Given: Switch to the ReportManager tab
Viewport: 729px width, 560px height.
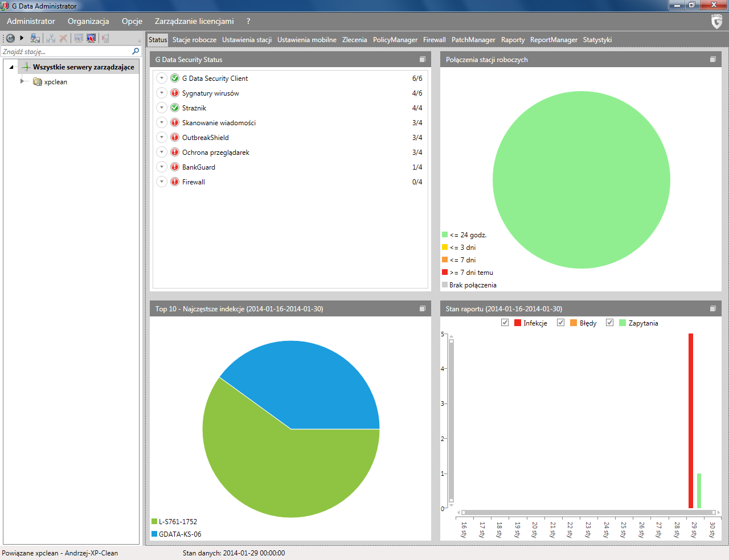Looking at the screenshot, I should point(554,40).
